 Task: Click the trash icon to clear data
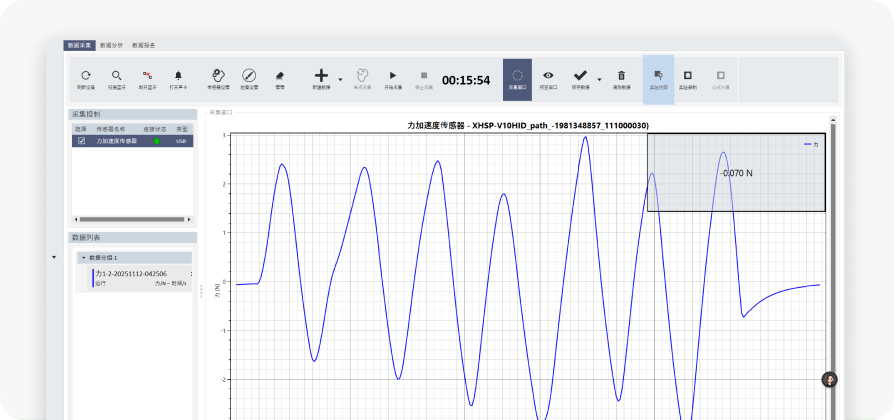point(621,75)
